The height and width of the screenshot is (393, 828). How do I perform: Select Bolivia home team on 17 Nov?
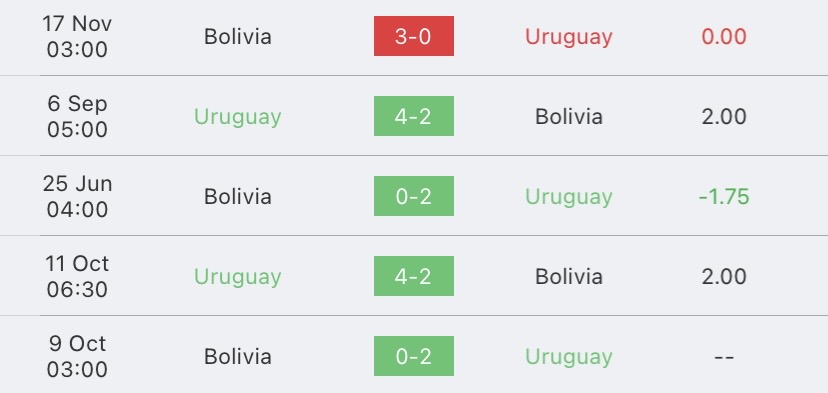pyautogui.click(x=238, y=36)
